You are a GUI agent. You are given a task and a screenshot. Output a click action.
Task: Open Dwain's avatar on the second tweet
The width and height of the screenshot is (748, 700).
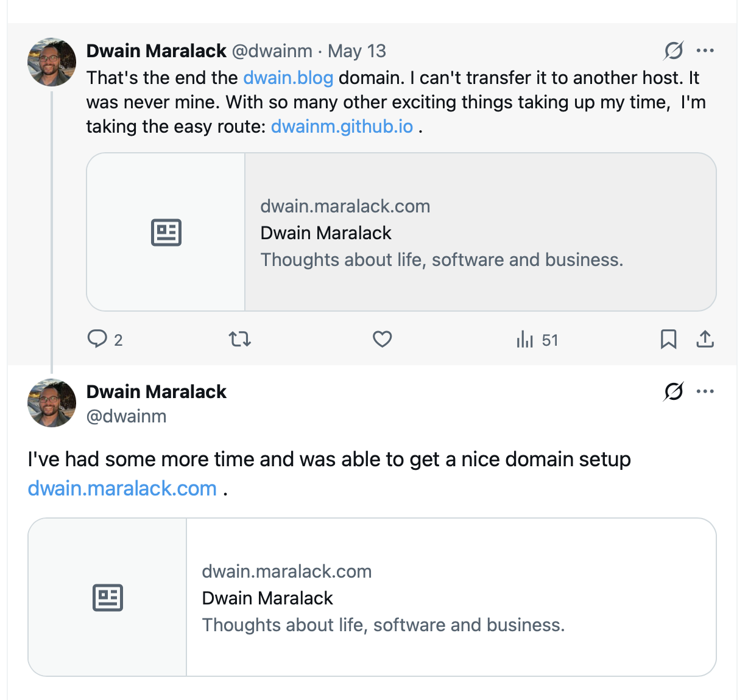coord(52,403)
